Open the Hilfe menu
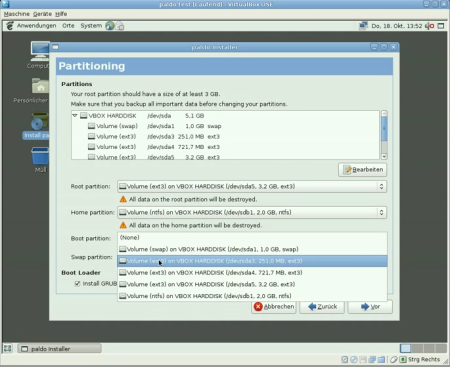Screen dimensions: 450x367 click(61, 14)
